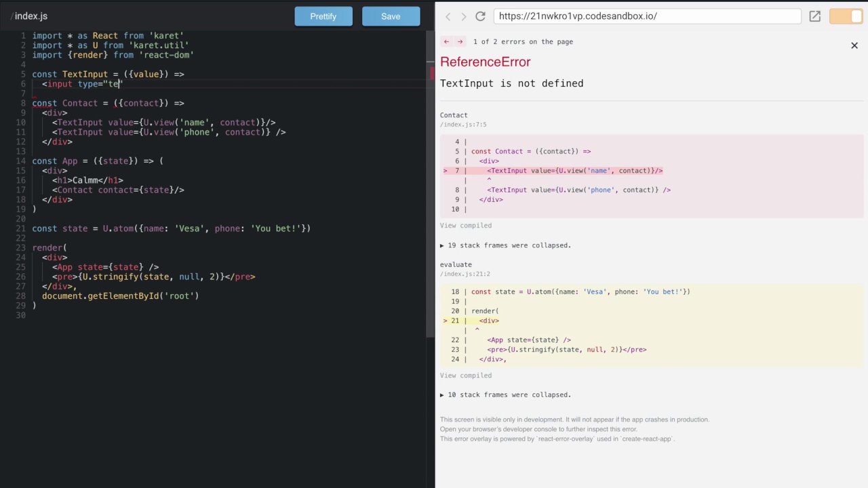Click the 'Contact contact={state}' line in editor
868x488 pixels.
click(119, 190)
